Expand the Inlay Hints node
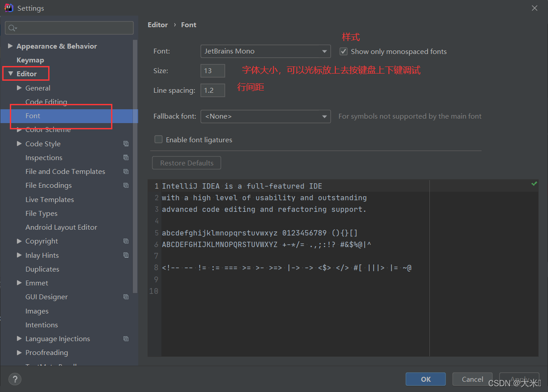 (19, 255)
